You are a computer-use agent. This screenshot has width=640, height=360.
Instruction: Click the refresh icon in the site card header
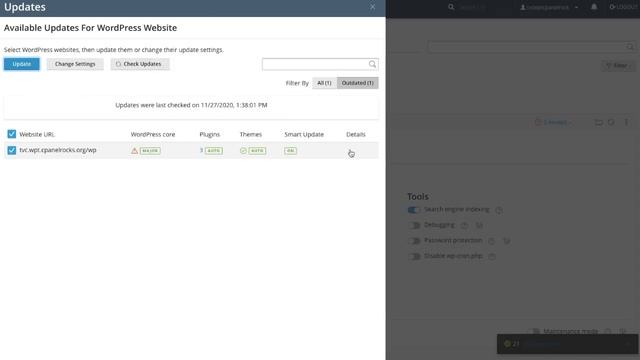611,122
